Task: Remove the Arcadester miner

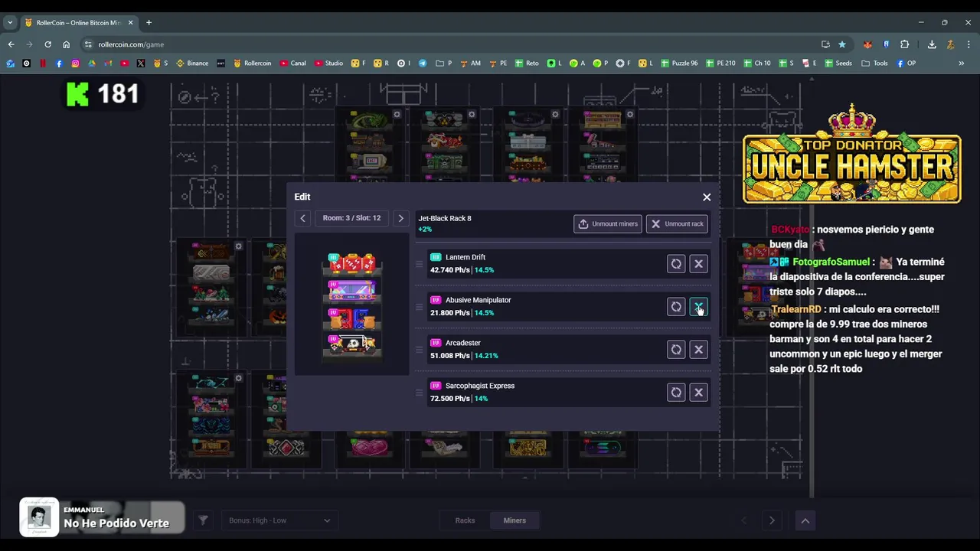Action: pos(698,350)
